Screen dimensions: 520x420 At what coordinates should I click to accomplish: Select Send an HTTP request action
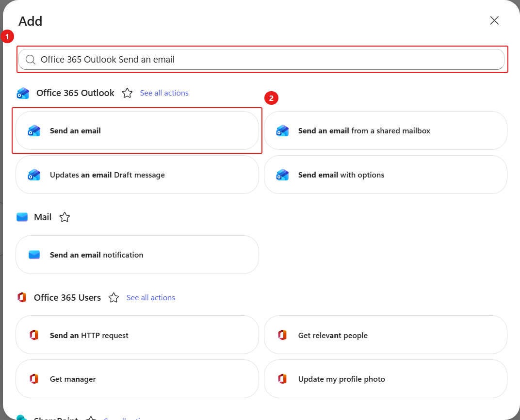tap(137, 335)
